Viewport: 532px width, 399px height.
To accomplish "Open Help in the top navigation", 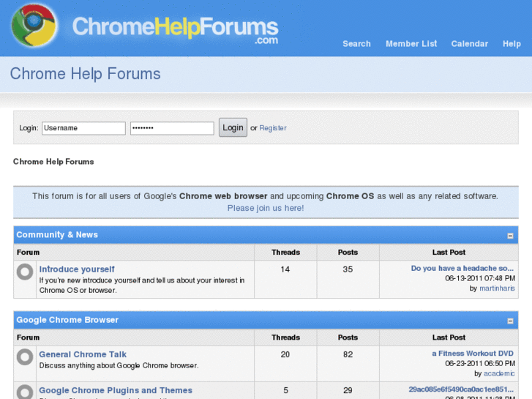I will 512,44.
